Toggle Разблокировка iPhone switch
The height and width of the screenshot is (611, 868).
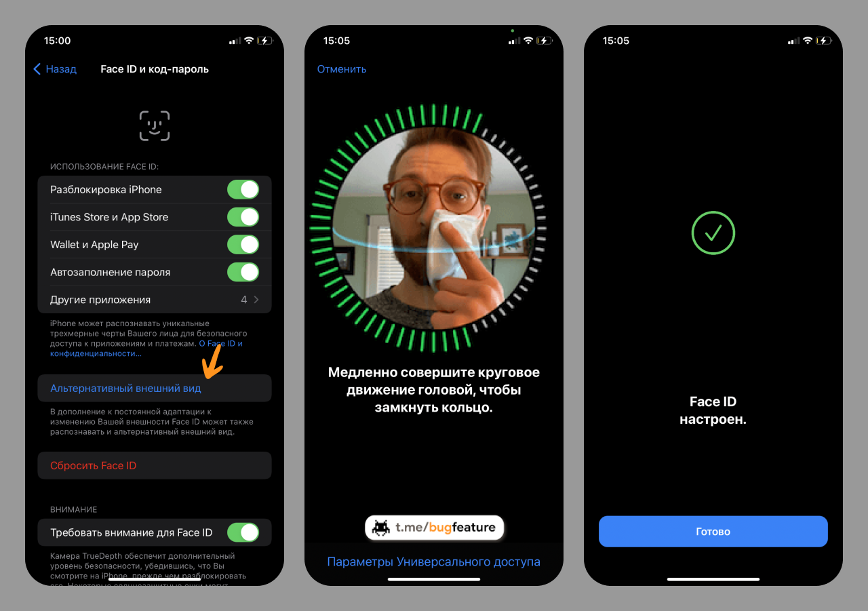point(243,189)
